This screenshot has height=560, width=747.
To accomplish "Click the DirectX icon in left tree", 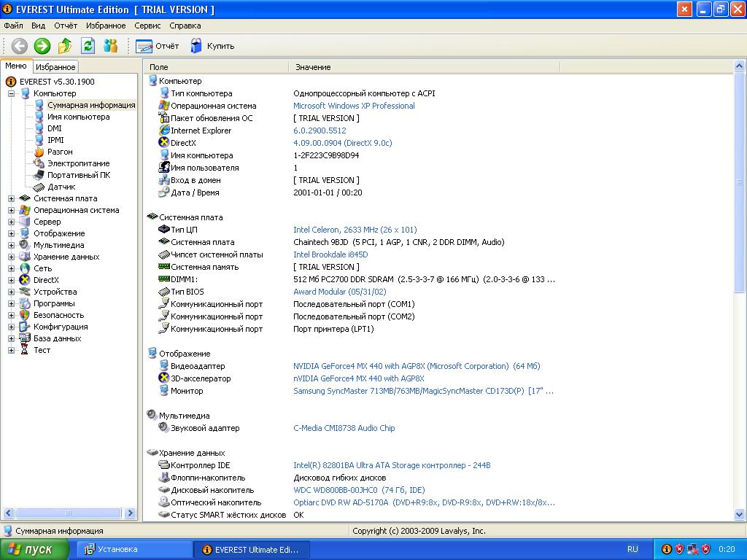I will 25,280.
